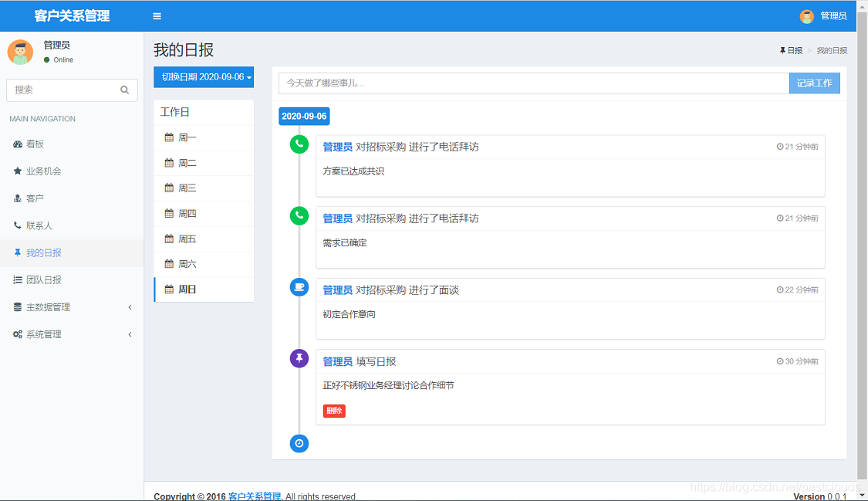Open the 管理员 link in the 填写日报 entry

pyautogui.click(x=338, y=361)
